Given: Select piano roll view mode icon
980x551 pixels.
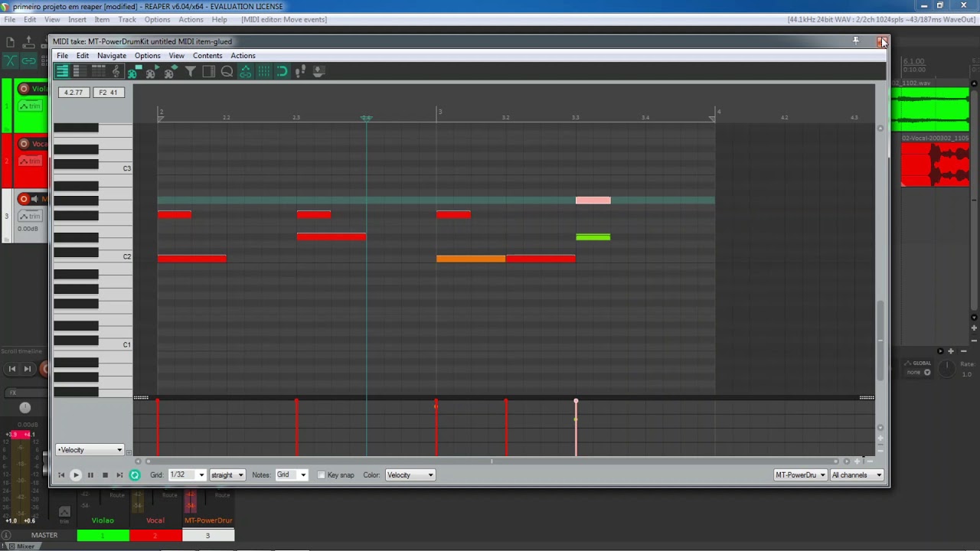Looking at the screenshot, I should tap(62, 71).
